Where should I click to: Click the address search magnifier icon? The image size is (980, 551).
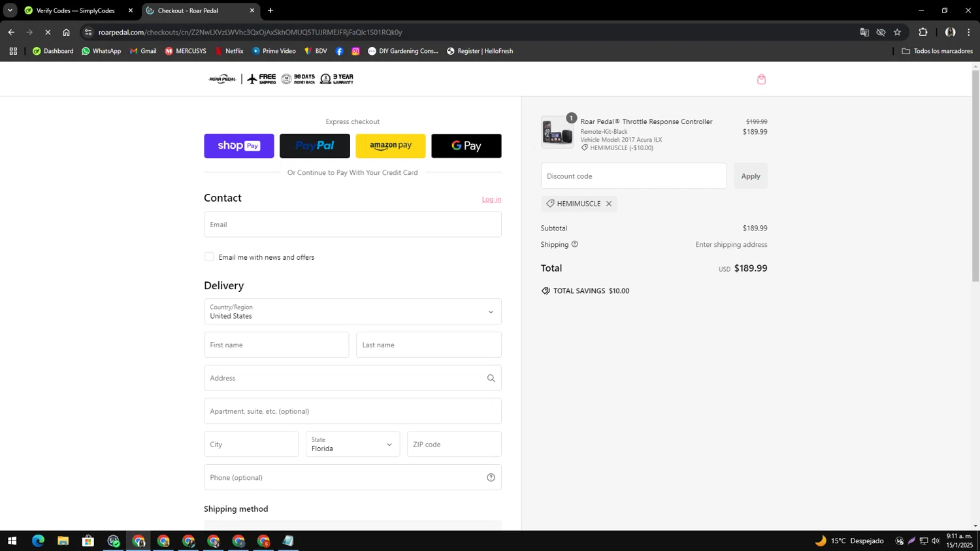point(491,378)
